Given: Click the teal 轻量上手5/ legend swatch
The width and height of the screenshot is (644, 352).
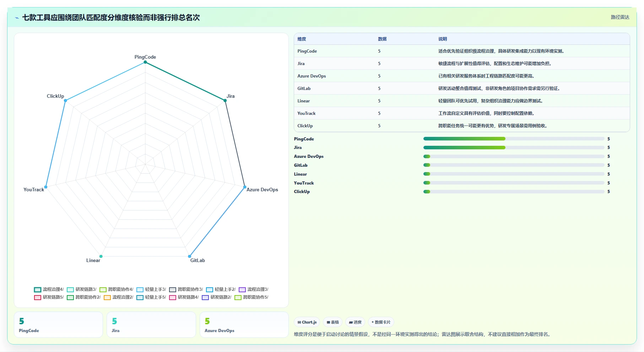Looking at the screenshot, I should click(x=140, y=297).
